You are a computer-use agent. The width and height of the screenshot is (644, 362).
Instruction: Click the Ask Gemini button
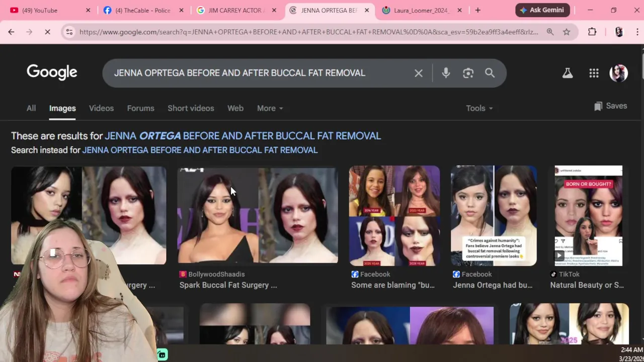542,10
